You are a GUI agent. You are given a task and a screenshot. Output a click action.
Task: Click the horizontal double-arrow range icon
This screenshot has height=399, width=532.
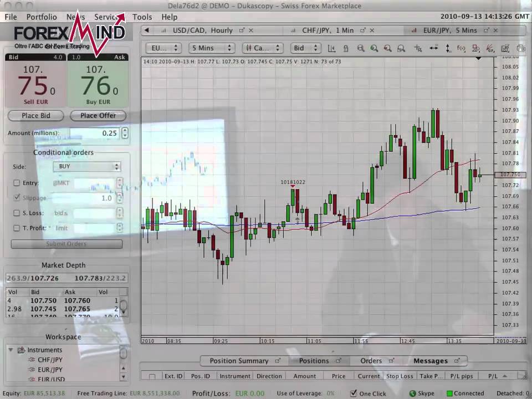pyautogui.click(x=433, y=48)
